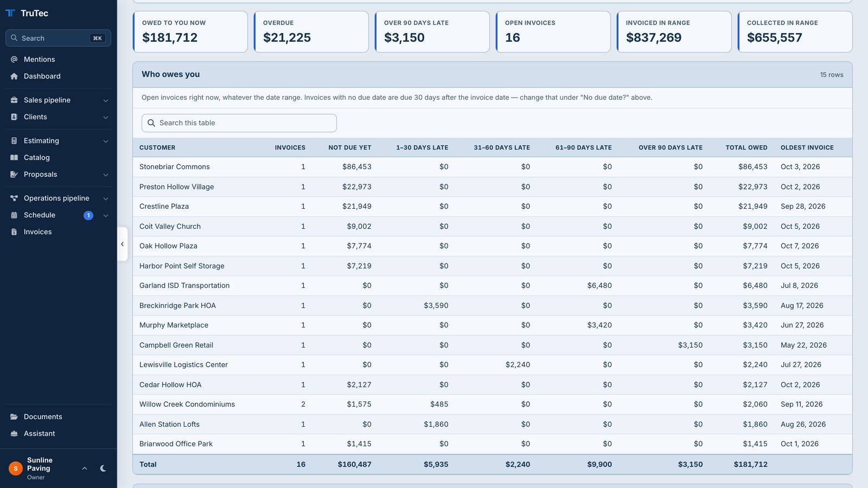Expand the Proposals submenu chevron
The height and width of the screenshot is (488, 868).
106,175
